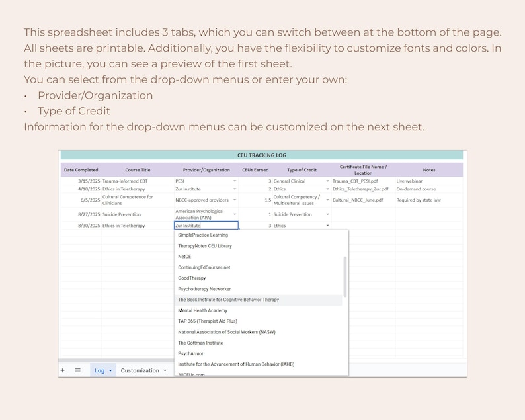Select the Provider/Organization column header
This screenshot has height=420, width=525.
tap(206, 170)
